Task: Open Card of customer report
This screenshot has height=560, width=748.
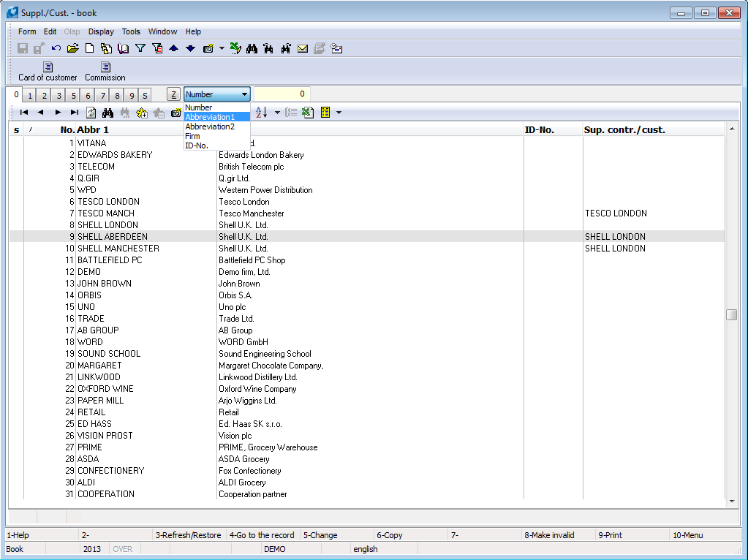Action: (x=48, y=72)
